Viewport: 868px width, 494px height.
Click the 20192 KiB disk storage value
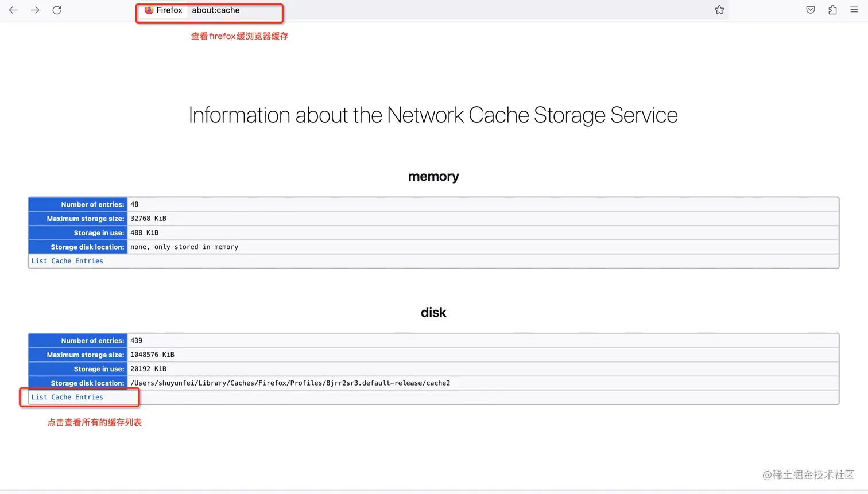point(148,369)
